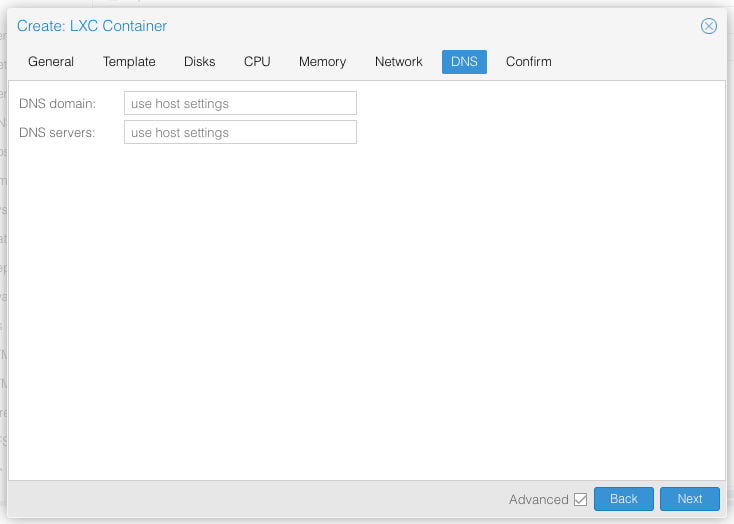Click the active DNS tab
The height and width of the screenshot is (524, 734).
coord(464,62)
